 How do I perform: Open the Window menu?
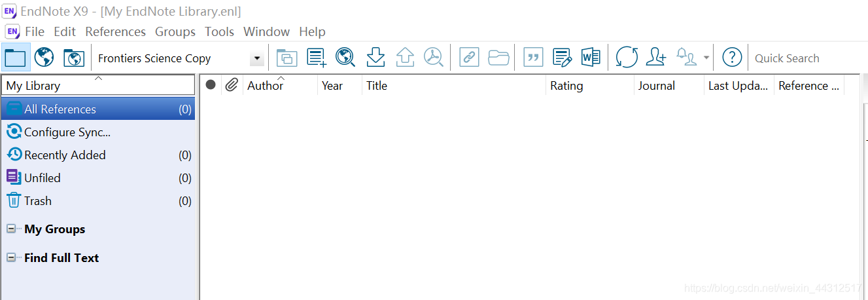click(x=267, y=31)
